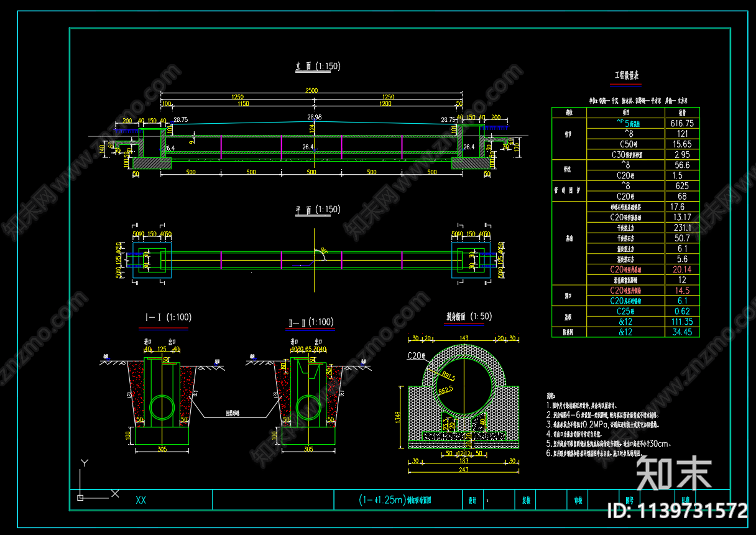
Task: Click the "R91.5" radius annotation
Action: tap(447, 376)
